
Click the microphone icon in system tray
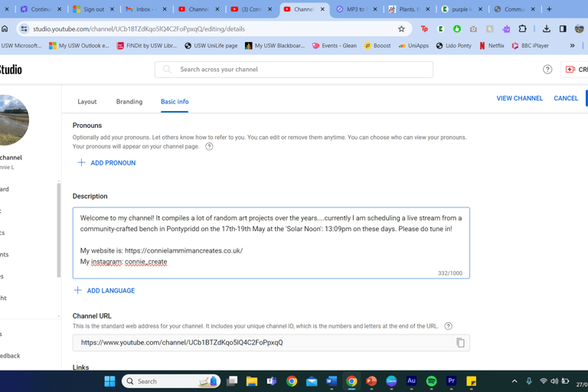[x=529, y=381]
